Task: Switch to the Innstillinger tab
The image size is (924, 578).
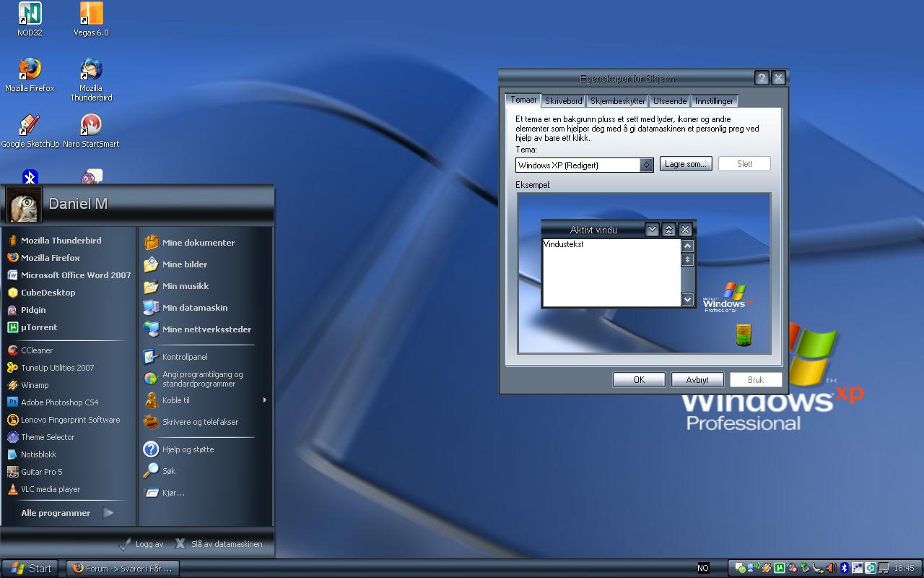Action: click(715, 101)
